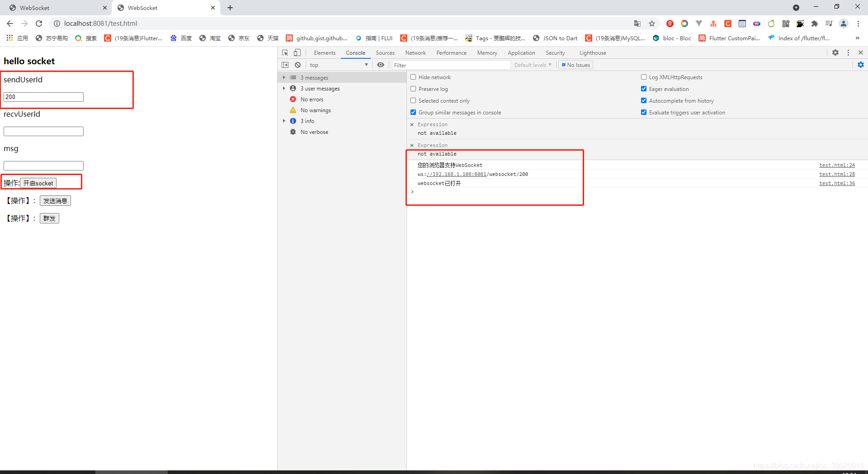
Task: Click the 开启socket button
Action: pos(38,183)
